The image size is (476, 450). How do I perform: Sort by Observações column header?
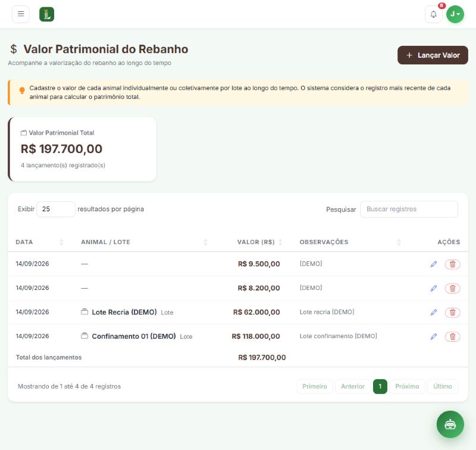tap(350, 242)
